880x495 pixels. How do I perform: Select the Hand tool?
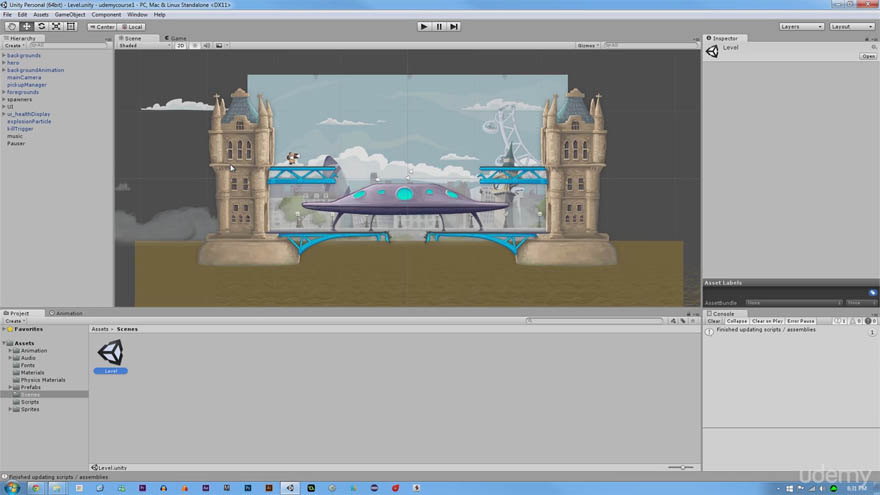click(x=11, y=26)
